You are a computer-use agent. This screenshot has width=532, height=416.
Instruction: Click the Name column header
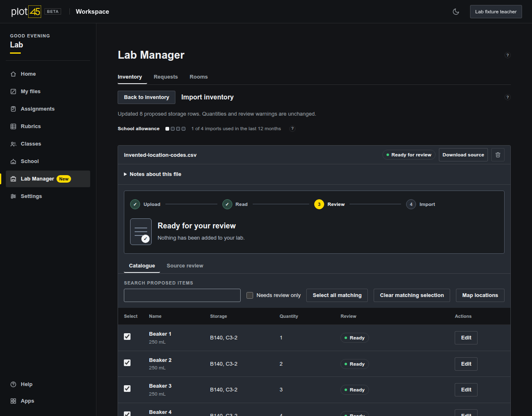click(155, 316)
